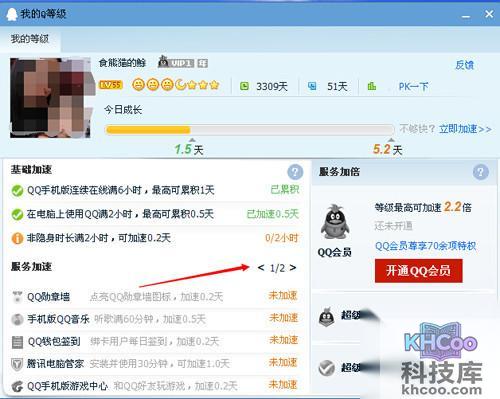Click the QQ勋章墙 medal icon

17,296
